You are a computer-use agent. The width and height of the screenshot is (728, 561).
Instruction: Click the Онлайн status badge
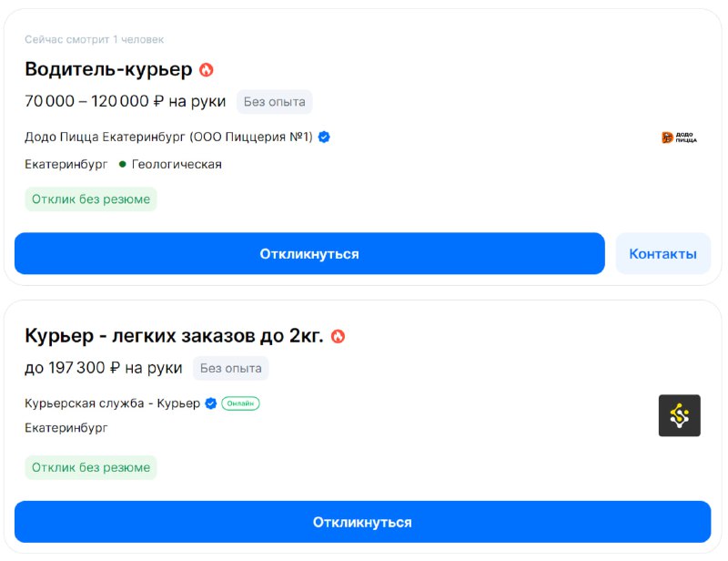(x=240, y=403)
